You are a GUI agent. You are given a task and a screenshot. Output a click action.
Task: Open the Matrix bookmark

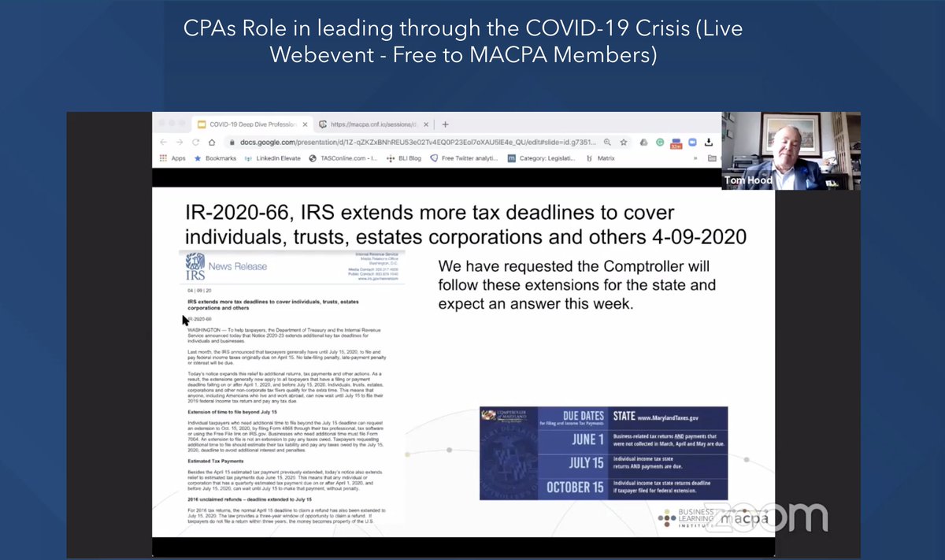pos(601,158)
